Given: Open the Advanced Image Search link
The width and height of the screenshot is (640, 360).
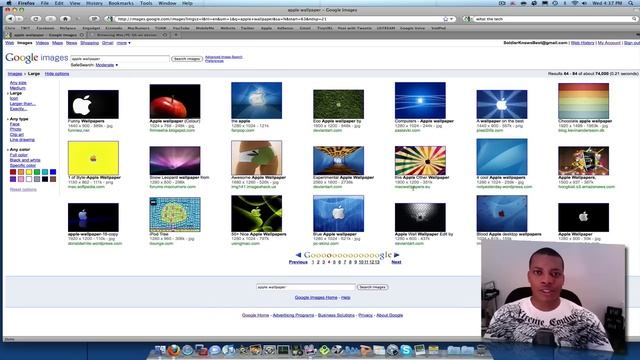Looking at the screenshot, I should point(224,57).
